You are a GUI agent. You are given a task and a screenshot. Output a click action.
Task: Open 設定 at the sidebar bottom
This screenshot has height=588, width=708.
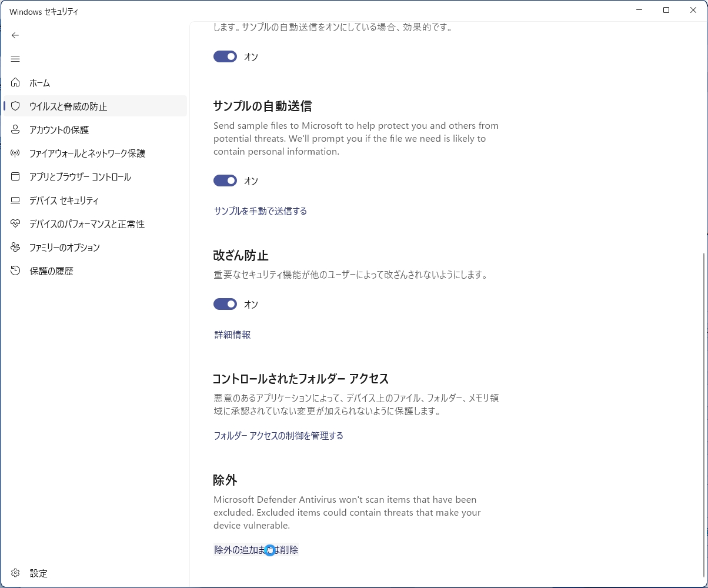tap(38, 573)
